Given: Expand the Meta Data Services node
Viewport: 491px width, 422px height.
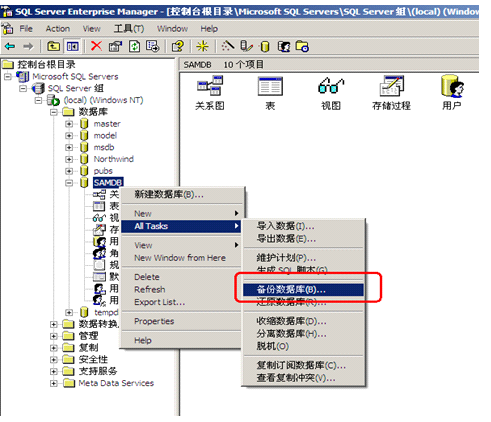Looking at the screenshot, I should pyautogui.click(x=54, y=383).
